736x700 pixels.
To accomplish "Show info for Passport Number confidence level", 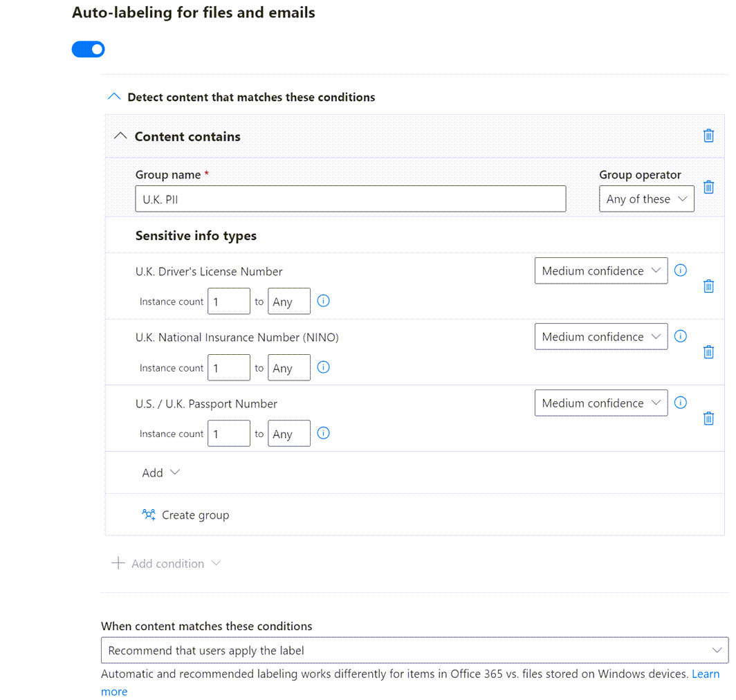I will [x=680, y=403].
